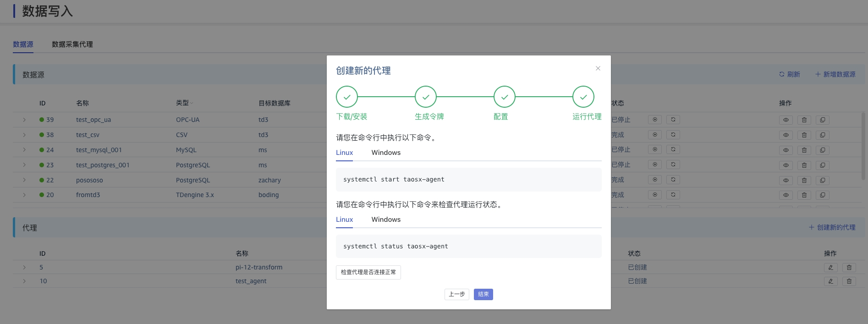
Task: Open the 数据采集代理 tab
Action: tap(72, 44)
